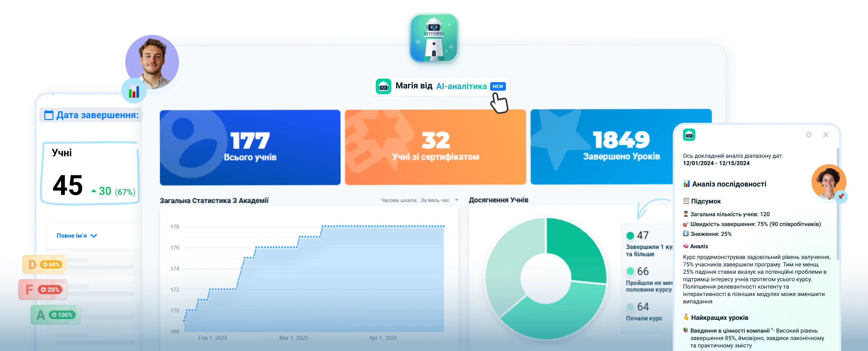Close the AI analysis panel
Screen dimensions: 868x351
826,135
